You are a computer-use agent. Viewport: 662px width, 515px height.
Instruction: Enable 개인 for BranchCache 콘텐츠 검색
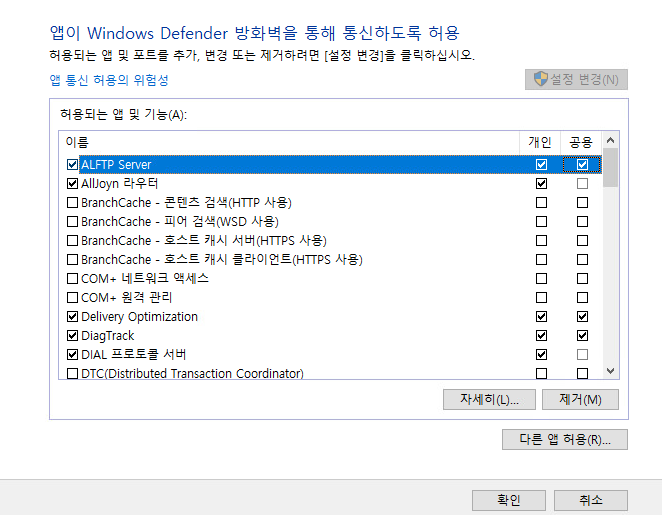point(541,203)
